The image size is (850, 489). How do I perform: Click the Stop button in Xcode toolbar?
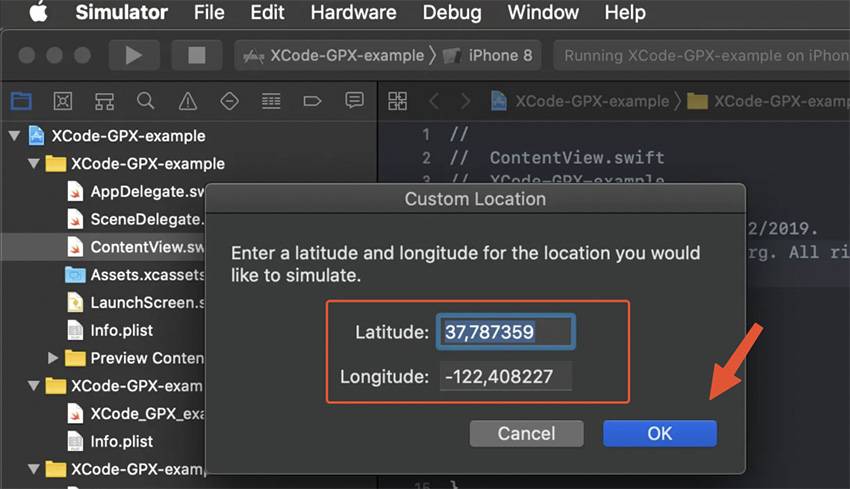(197, 55)
